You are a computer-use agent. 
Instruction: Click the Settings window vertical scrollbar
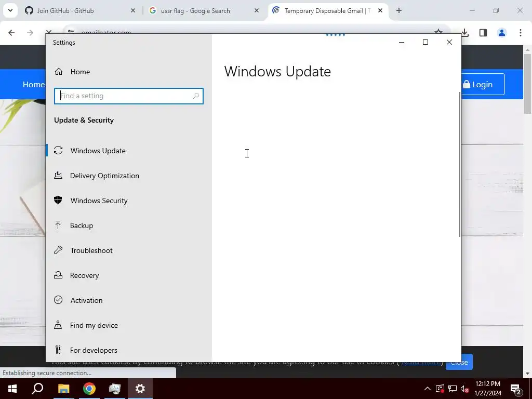(460, 165)
